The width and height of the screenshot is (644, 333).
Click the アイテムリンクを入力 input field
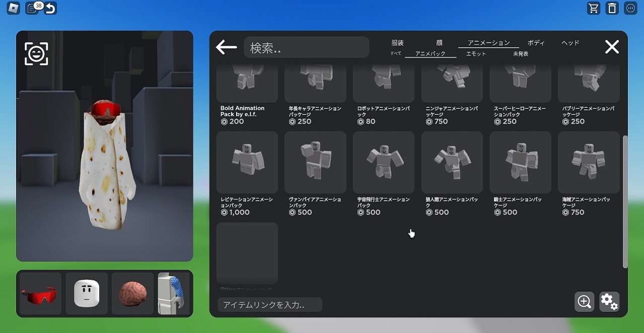(270, 305)
